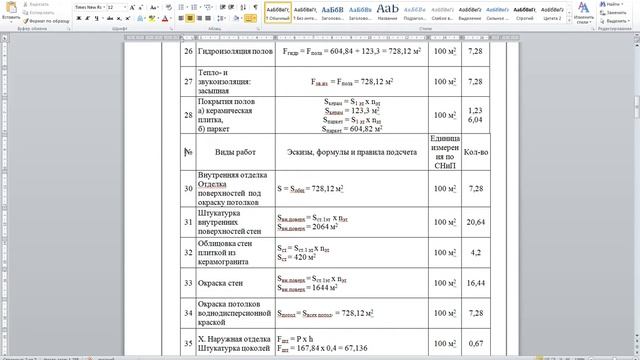This screenshot has height=360, width=640.
Task: Apply the Название (Title) style
Action: tap(387, 12)
